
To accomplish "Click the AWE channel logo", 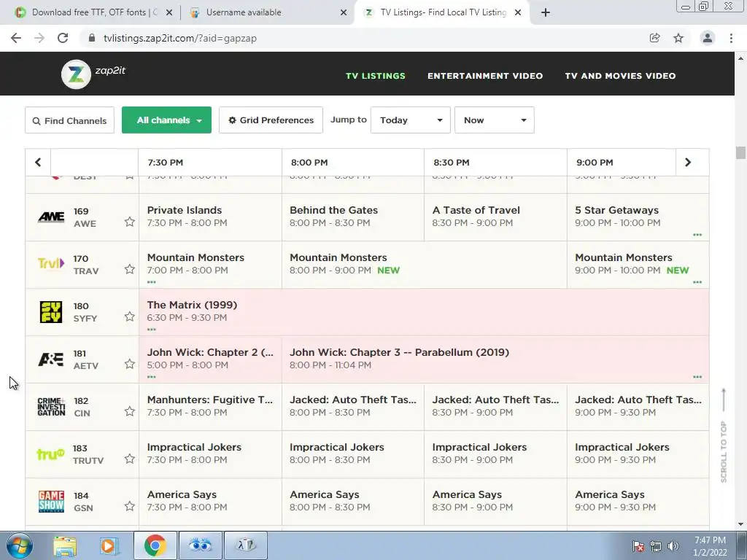I will (x=51, y=217).
